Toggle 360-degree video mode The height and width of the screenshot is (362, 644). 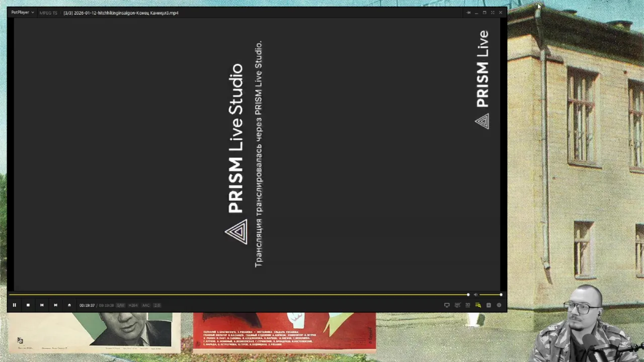pos(457,305)
